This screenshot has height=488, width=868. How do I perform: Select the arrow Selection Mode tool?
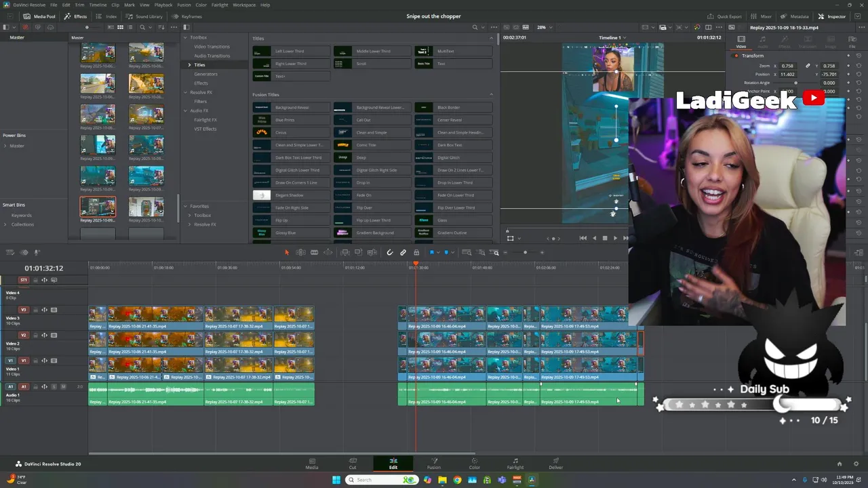click(x=287, y=252)
